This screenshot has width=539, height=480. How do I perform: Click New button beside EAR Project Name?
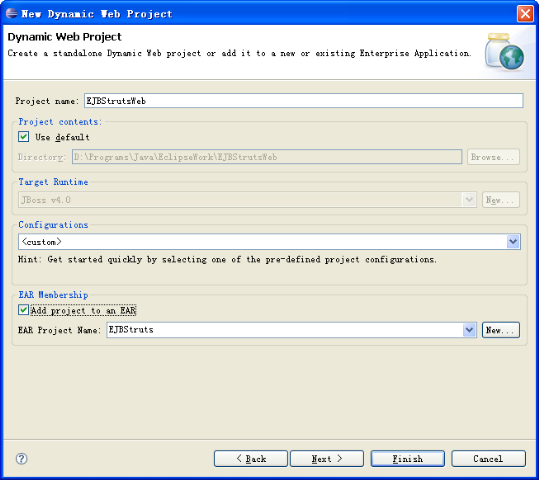501,330
